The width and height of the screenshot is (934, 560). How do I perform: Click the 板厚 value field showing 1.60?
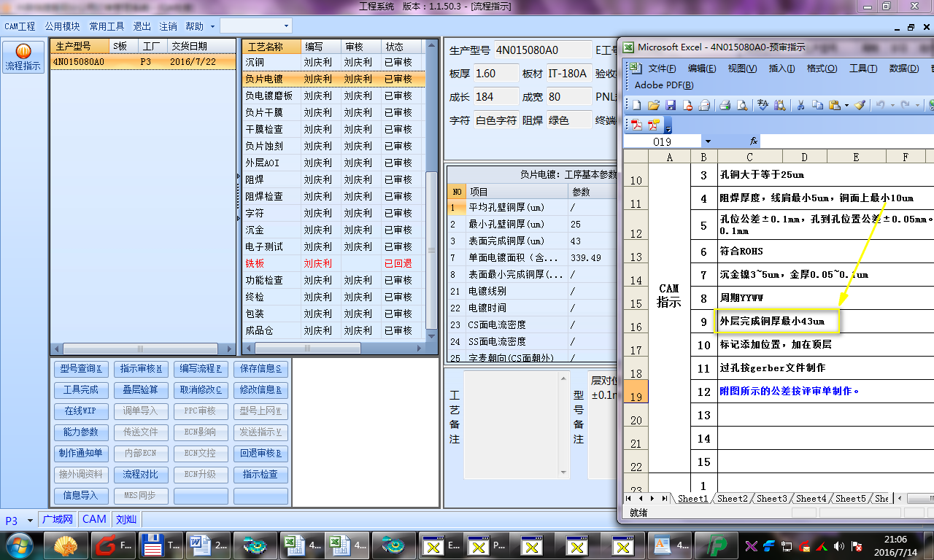(495, 74)
